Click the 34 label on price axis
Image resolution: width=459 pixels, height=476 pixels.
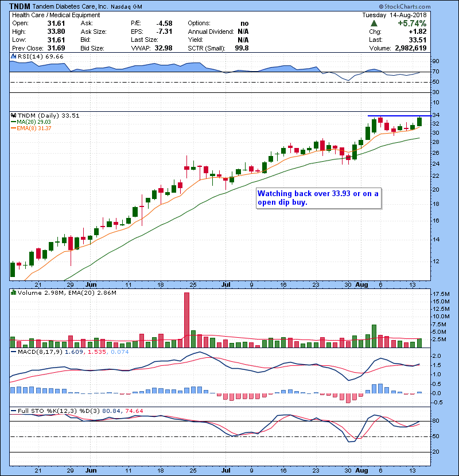pos(436,115)
